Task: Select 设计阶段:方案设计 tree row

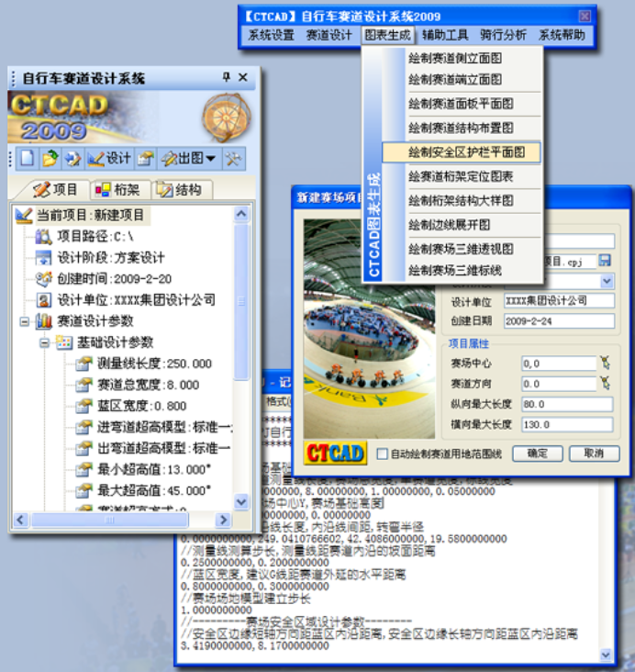Action: click(110, 258)
